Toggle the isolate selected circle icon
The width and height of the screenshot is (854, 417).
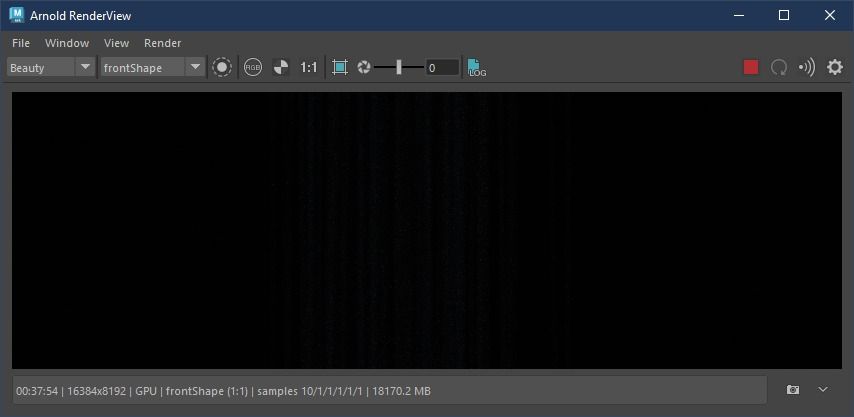point(222,67)
